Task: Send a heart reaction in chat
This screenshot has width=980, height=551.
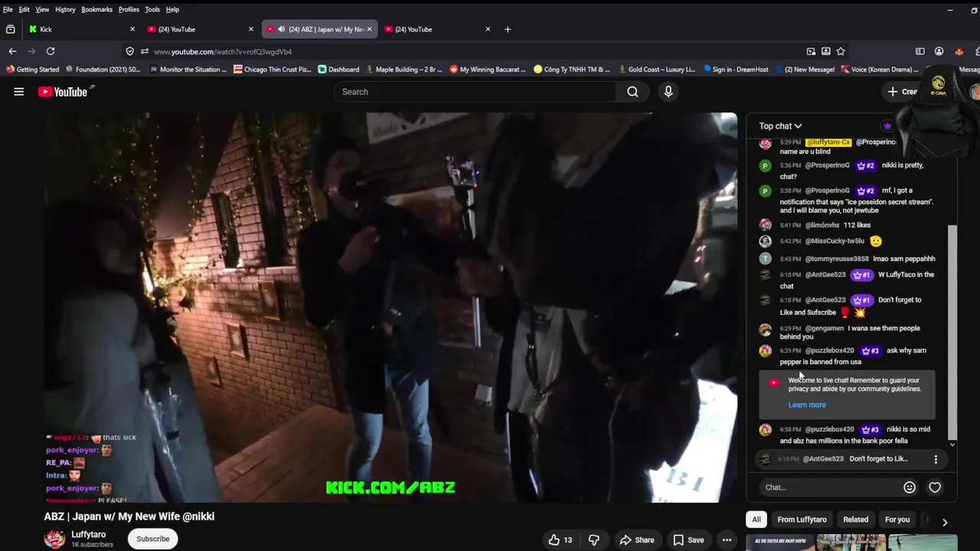Action: 935,487
